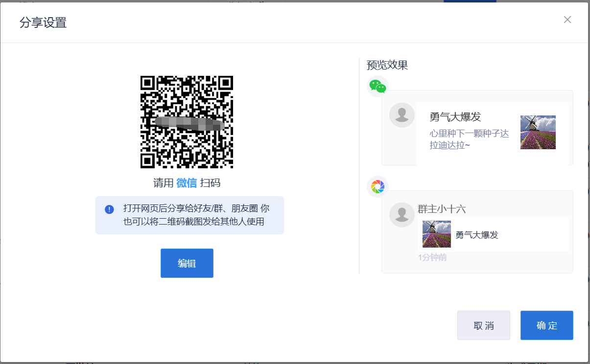The width and height of the screenshot is (590, 364).
Task: Click the 勇气大爆发 title in Moments card
Action: tap(477, 235)
